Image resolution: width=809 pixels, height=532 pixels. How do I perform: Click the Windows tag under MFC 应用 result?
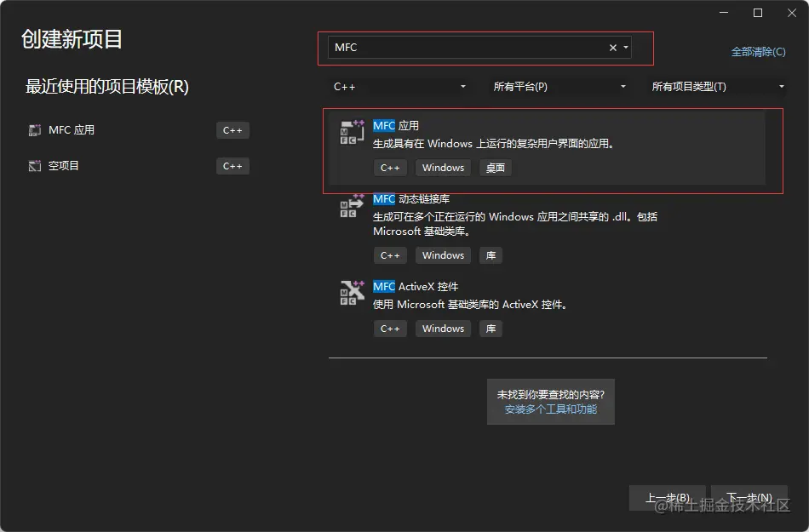[443, 168]
